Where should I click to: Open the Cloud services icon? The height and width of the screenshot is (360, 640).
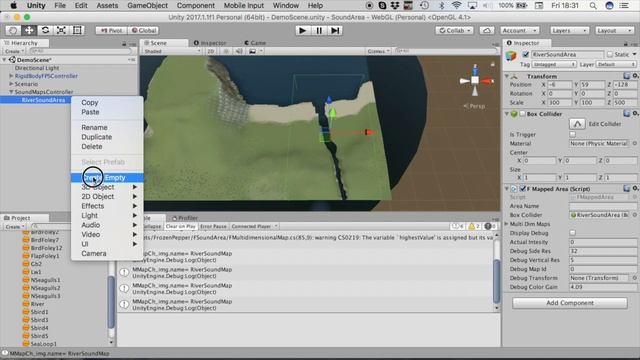487,31
